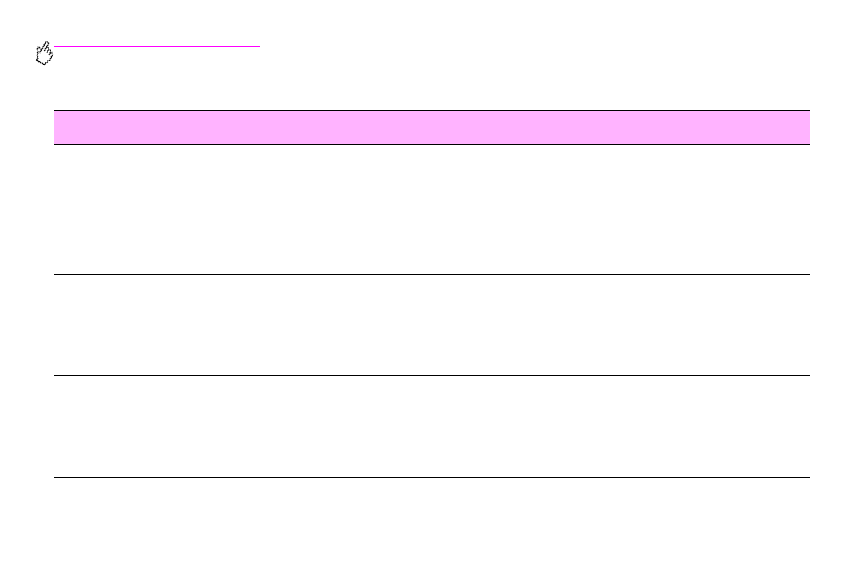Select the right end of the pink header row
Image resolution: width=864 pixels, height=576 pixels.
point(790,127)
